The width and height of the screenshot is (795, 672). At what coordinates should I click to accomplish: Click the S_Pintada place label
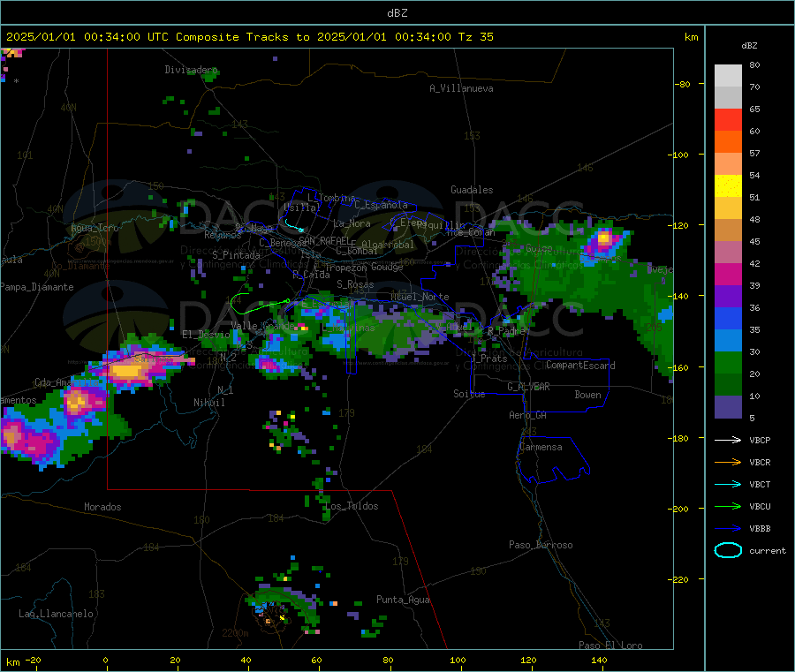[236, 255]
